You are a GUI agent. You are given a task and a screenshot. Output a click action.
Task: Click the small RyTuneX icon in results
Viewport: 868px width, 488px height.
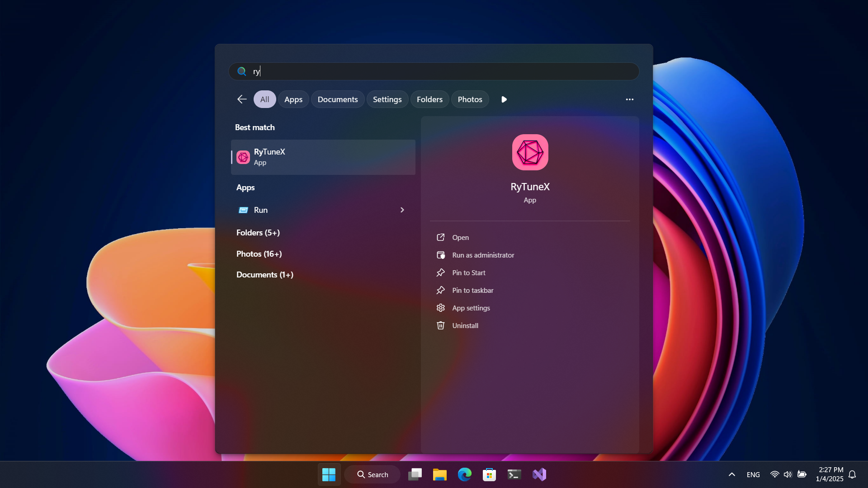[x=243, y=157]
